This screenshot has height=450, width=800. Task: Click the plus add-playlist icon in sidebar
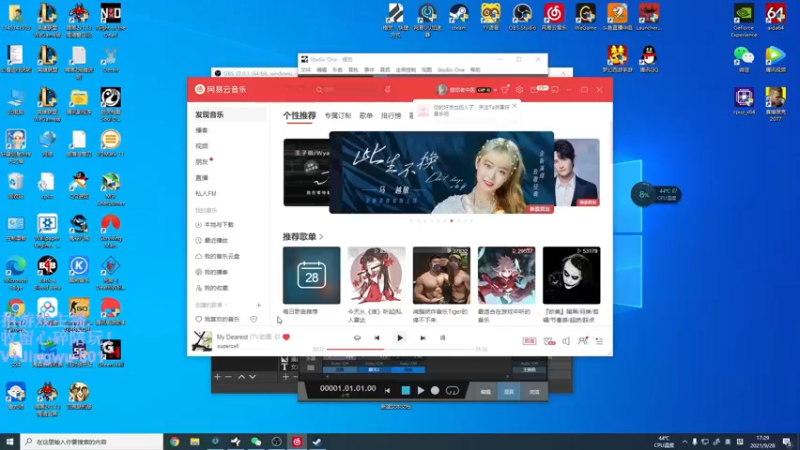coord(259,305)
